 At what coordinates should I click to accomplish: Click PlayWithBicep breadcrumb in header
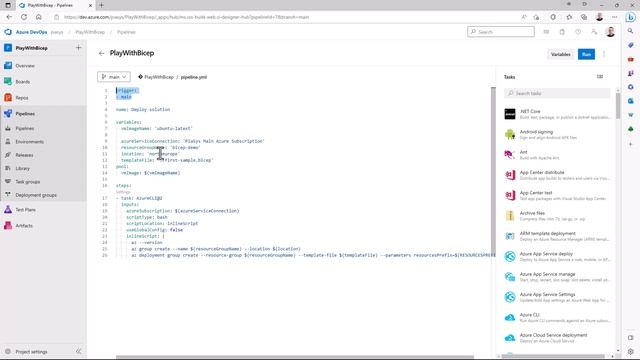(90, 32)
